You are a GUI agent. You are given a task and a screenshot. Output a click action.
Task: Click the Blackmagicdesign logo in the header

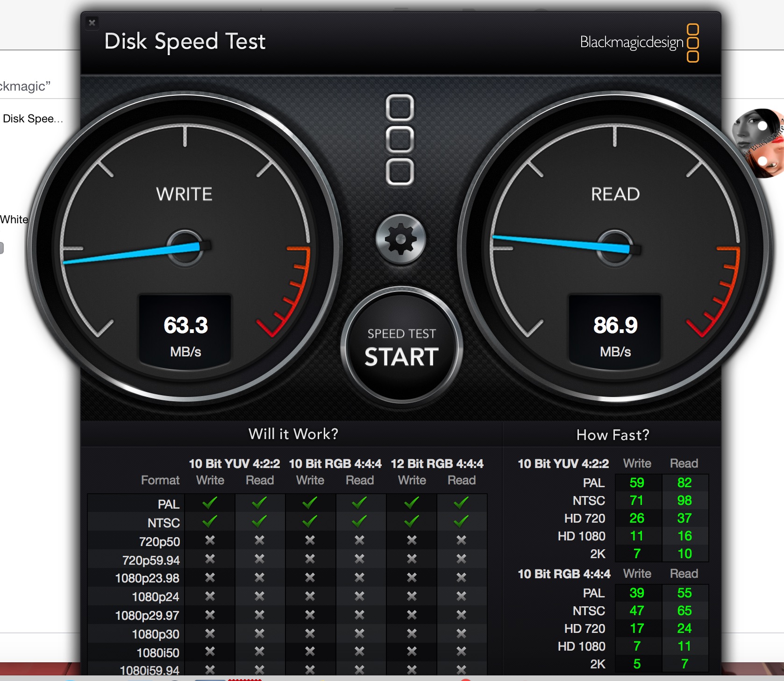(639, 43)
